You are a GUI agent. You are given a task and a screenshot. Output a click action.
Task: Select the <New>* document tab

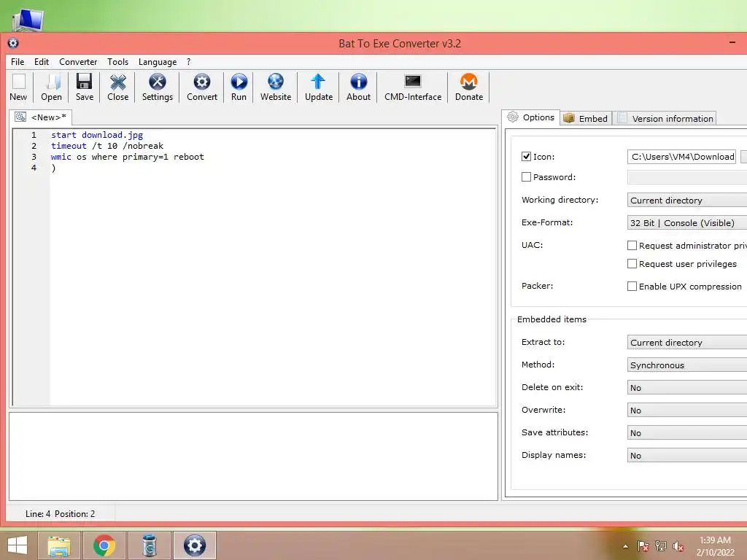41,117
